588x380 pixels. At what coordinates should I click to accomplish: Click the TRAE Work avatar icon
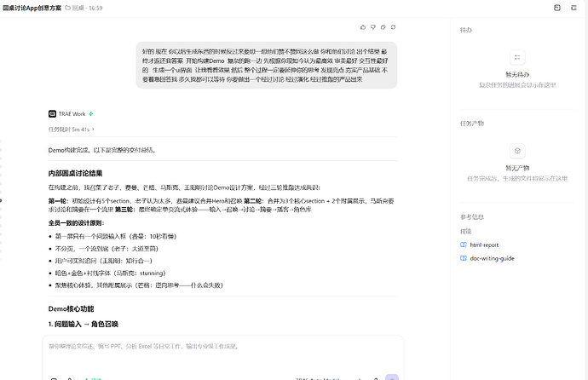click(52, 113)
